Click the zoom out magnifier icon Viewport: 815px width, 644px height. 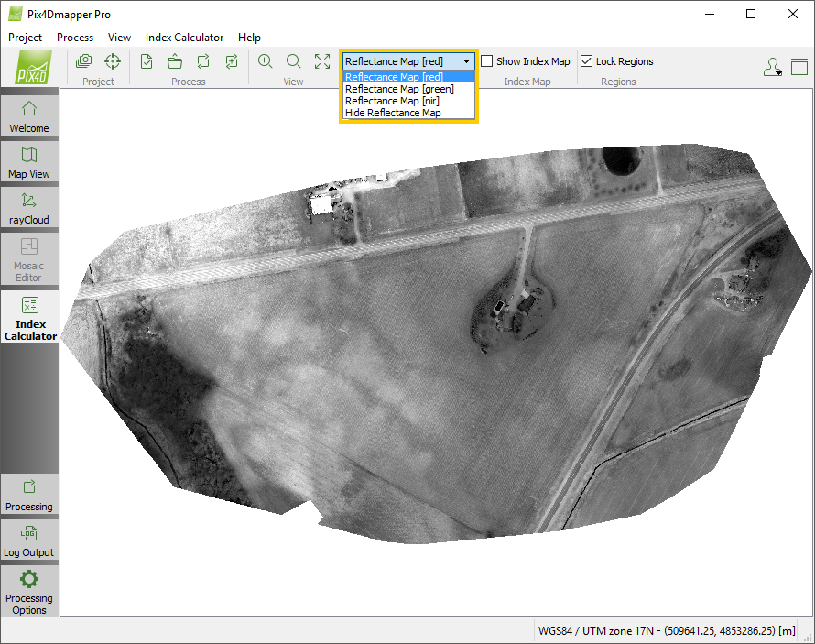coord(294,61)
